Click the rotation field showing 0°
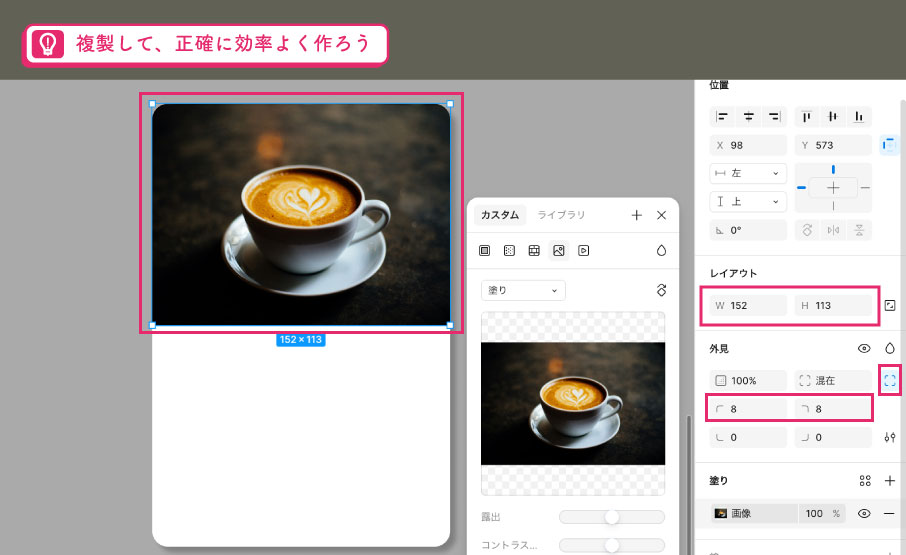Screen dimensions: 906x555 pos(748,230)
